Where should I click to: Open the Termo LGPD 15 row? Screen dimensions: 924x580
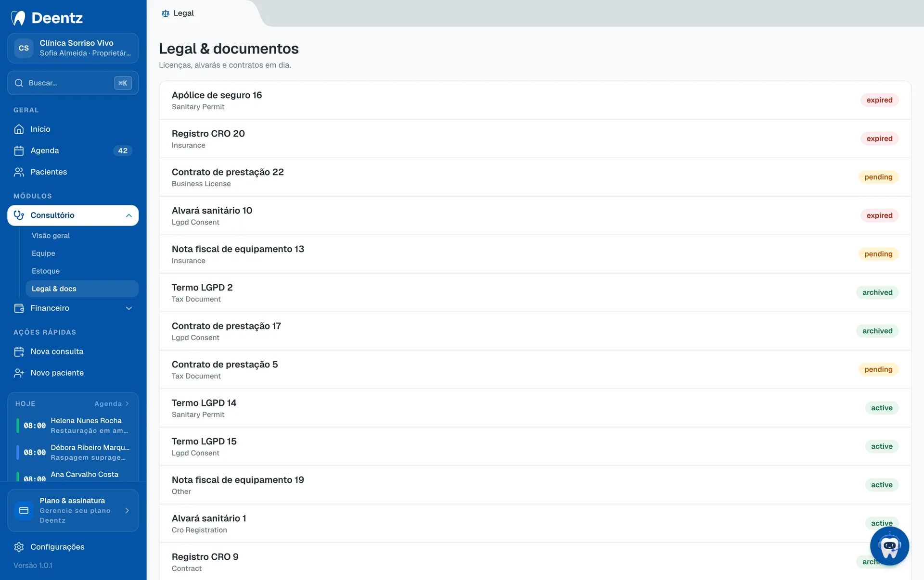tap(535, 446)
